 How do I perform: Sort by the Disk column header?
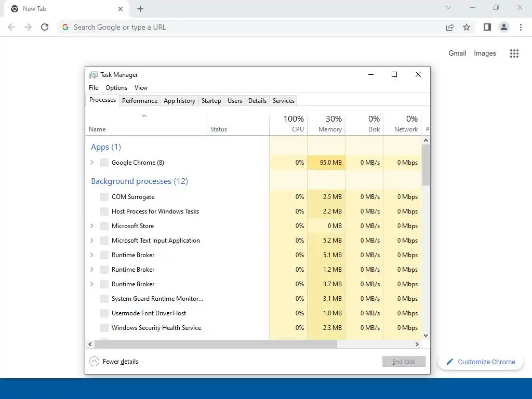click(x=364, y=125)
